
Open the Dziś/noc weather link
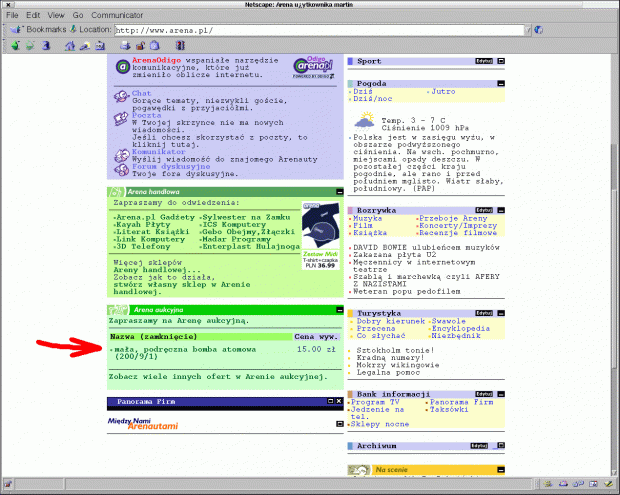pos(373,99)
